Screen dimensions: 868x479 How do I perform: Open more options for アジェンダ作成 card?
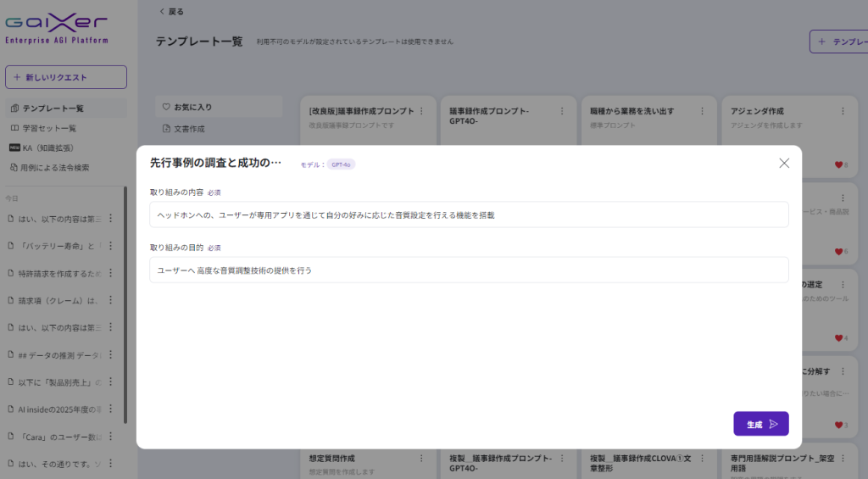(843, 111)
